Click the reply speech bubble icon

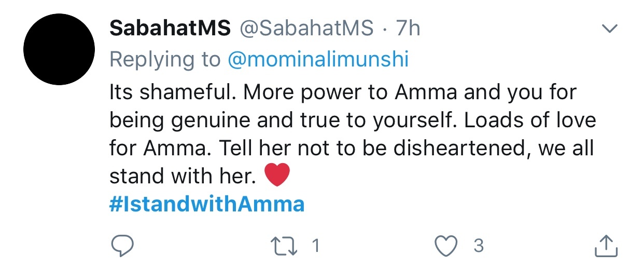[x=122, y=246]
